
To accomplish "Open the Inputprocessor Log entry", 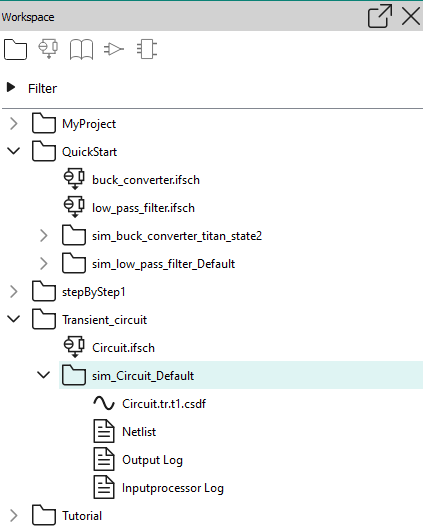I will click(173, 488).
